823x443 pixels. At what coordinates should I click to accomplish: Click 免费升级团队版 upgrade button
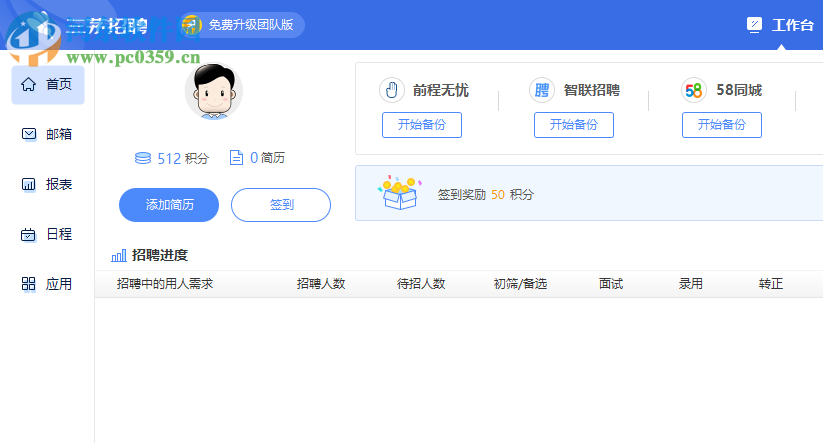coord(242,25)
